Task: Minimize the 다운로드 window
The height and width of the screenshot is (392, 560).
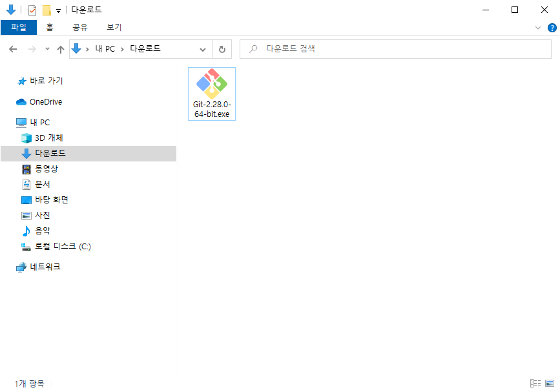Action: pos(485,10)
